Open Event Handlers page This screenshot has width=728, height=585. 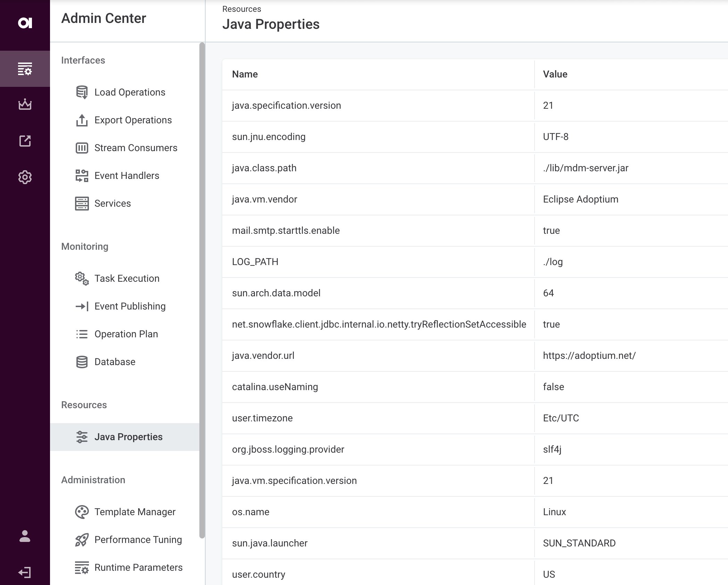pos(126,176)
